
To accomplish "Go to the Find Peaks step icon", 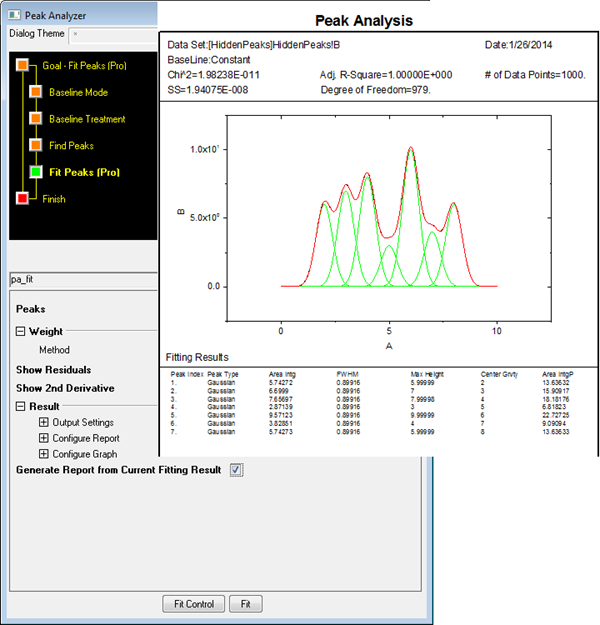I will (36, 146).
